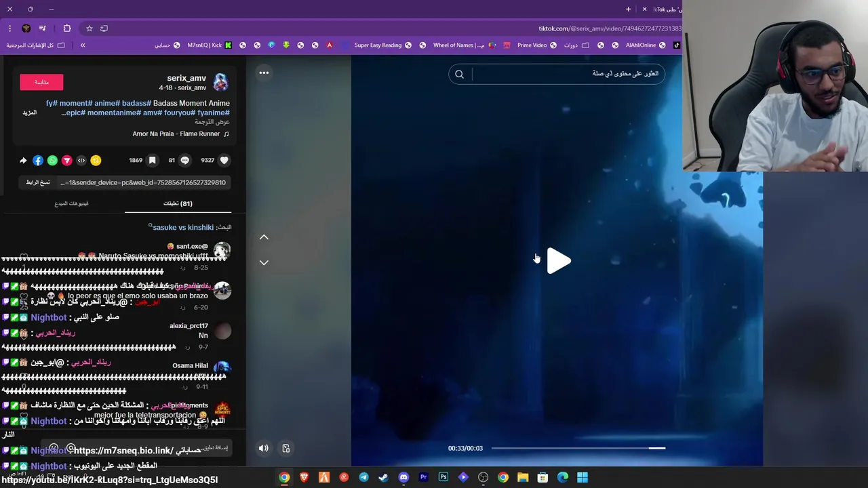Click the yellow repost icon

(96, 161)
